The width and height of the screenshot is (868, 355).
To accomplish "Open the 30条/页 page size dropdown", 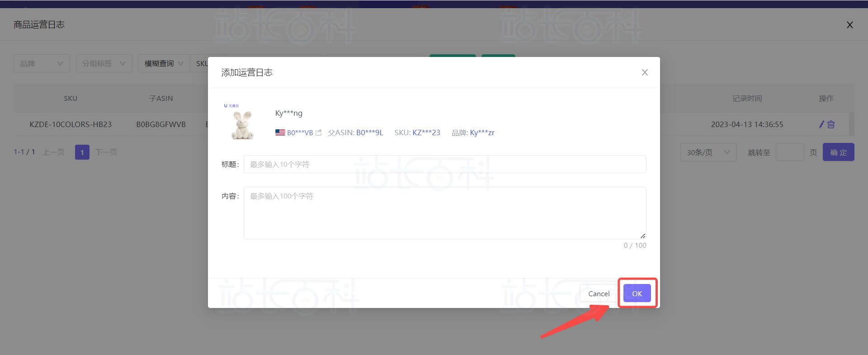I will coord(708,152).
